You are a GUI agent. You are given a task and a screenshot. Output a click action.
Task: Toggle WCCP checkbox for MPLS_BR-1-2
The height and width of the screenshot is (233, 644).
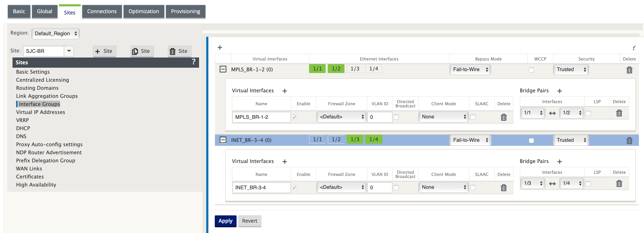click(531, 70)
